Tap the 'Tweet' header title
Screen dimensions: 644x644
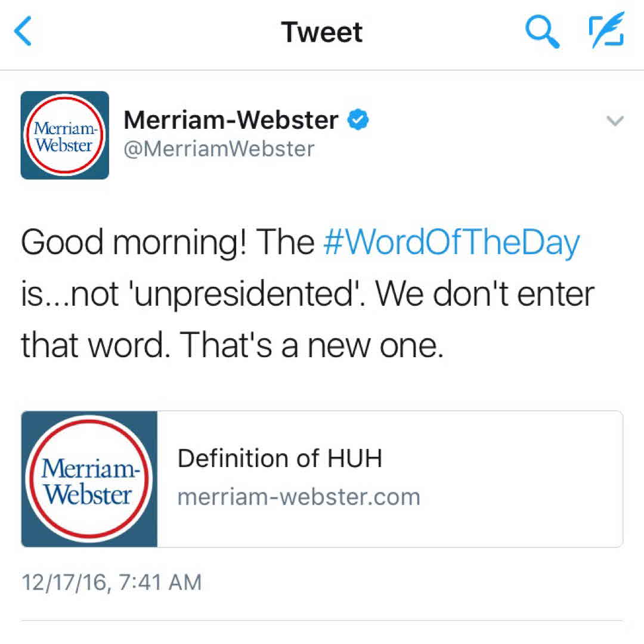click(322, 32)
